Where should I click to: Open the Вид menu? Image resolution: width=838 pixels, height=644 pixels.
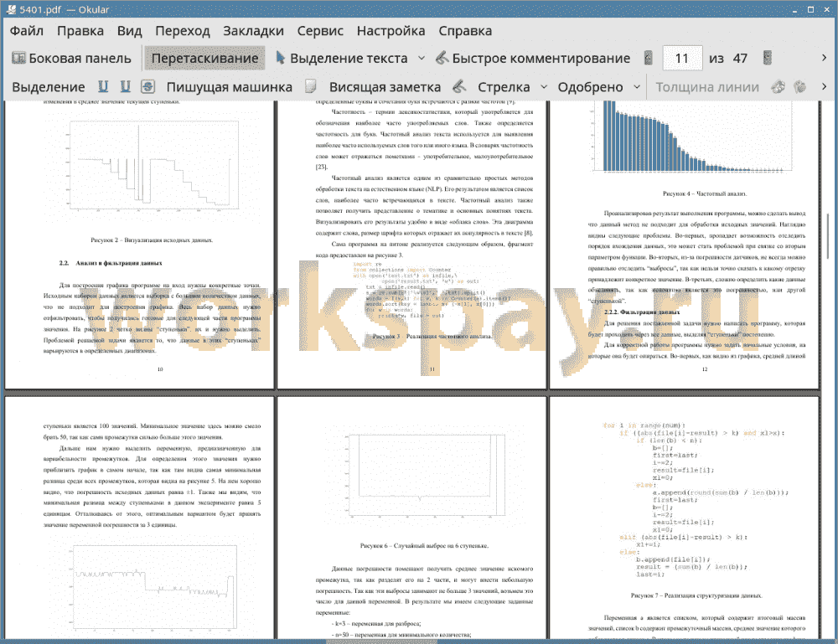click(x=129, y=31)
